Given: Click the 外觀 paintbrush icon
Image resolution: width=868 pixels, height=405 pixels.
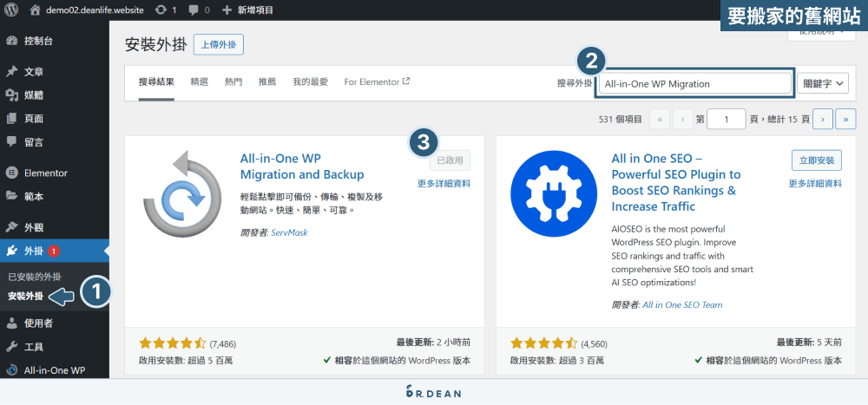Looking at the screenshot, I should click(11, 227).
